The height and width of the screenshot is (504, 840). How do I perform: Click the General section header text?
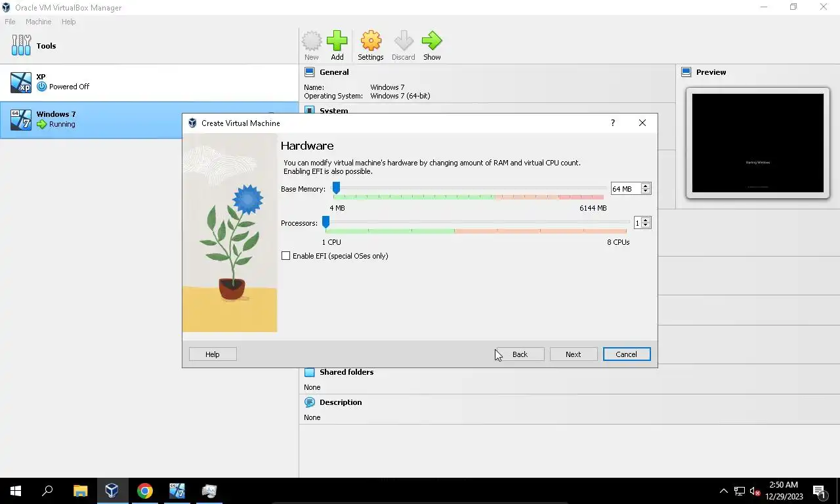coord(334,72)
